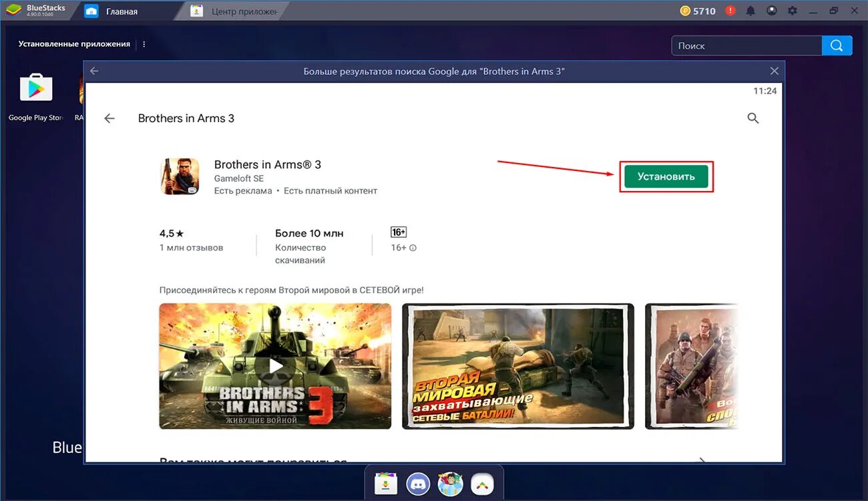Open the account profile icon in title bar
Screen dimensions: 868x501
coord(771,11)
